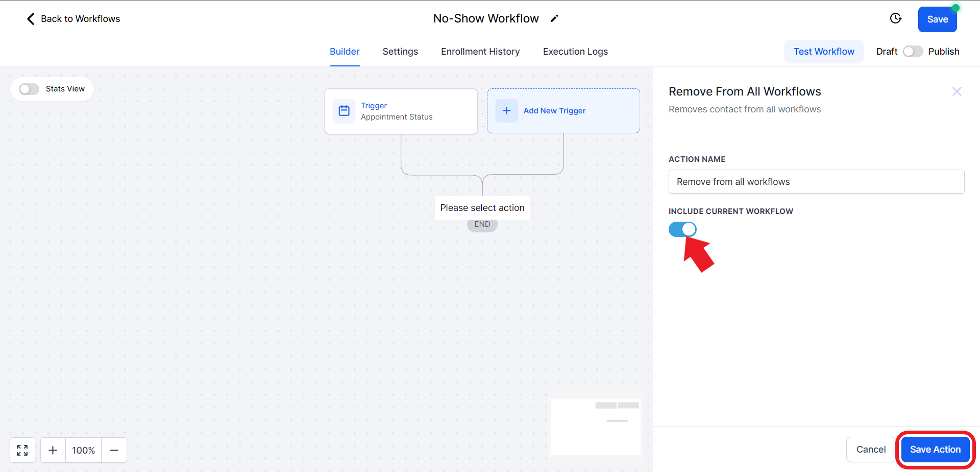
Task: Click the top Save button
Action: tap(938, 19)
